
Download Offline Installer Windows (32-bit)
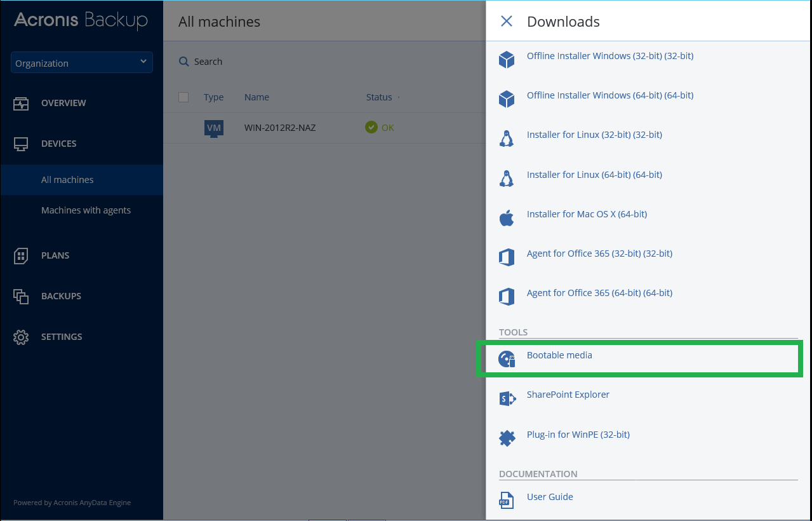point(610,56)
